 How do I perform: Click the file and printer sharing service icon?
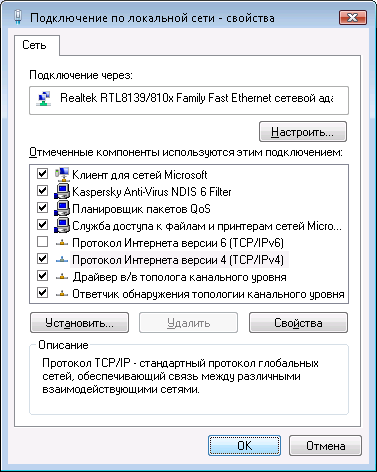[x=62, y=225]
